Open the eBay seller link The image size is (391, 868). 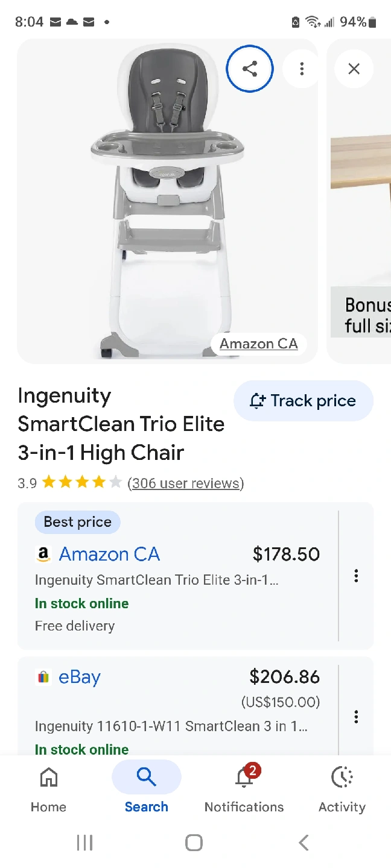click(x=80, y=678)
